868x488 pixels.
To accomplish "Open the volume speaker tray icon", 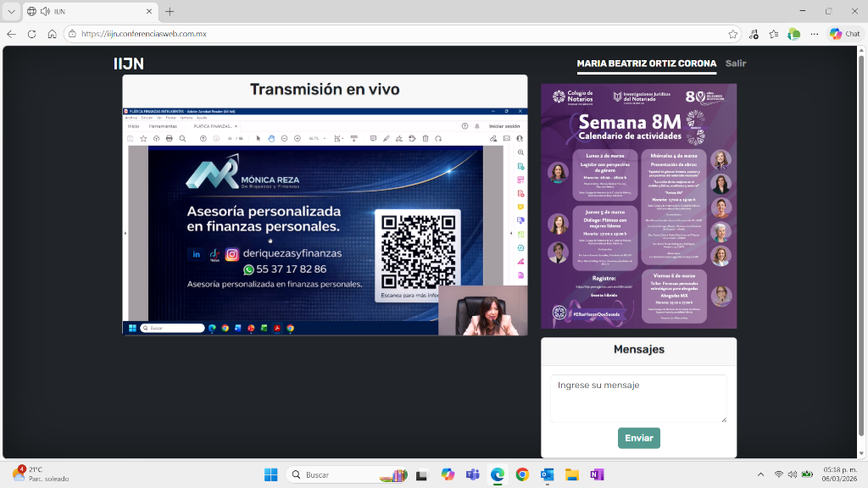I will point(793,474).
